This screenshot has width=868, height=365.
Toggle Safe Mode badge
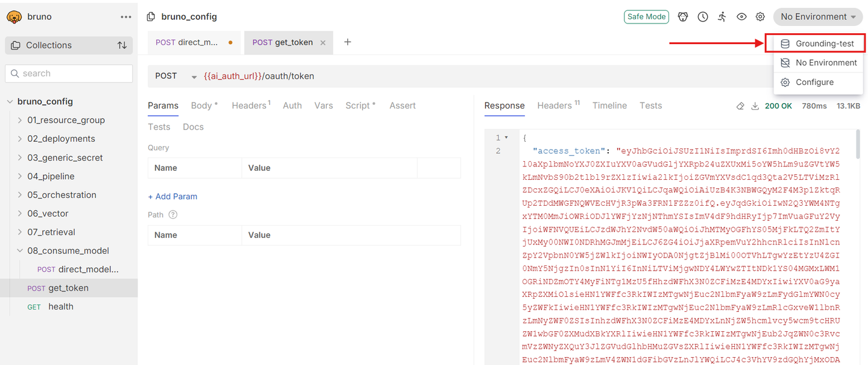click(646, 17)
